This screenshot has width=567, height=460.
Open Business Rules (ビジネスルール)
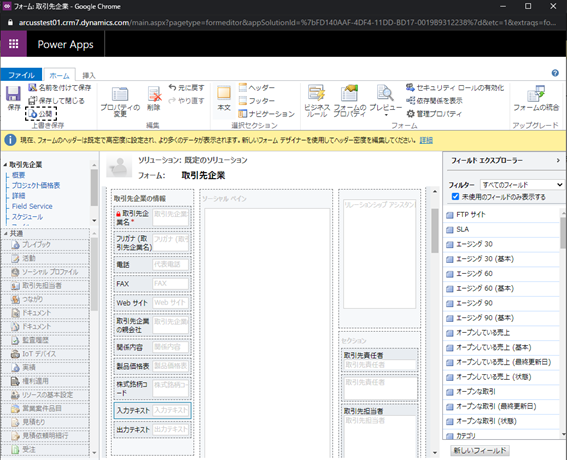(317, 101)
